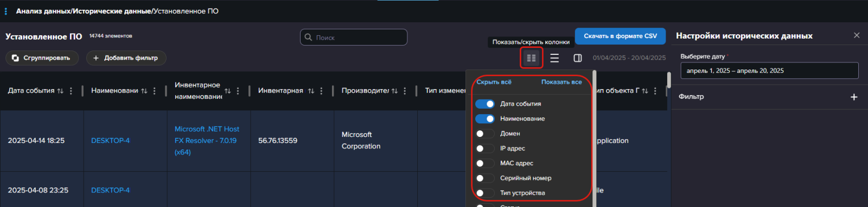Image resolution: width=868 pixels, height=207 pixels.
Task: Open column menu dots for Инвентарная
Action: pos(322,91)
